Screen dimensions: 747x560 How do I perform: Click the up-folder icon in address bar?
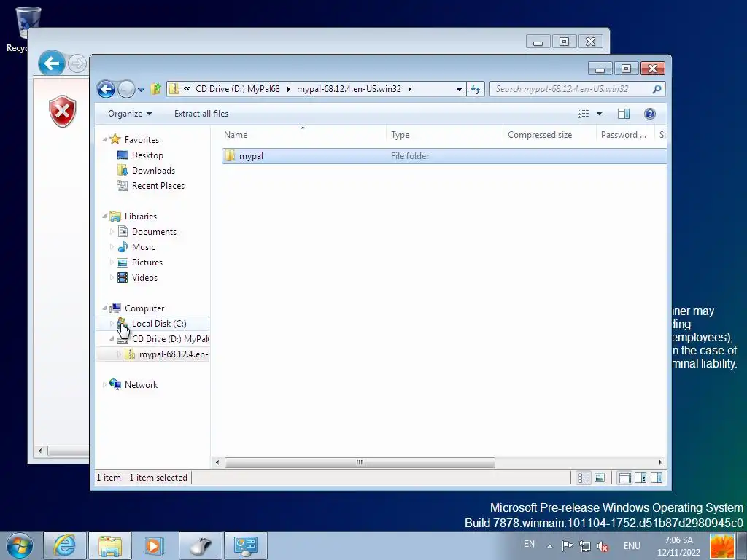(x=155, y=88)
